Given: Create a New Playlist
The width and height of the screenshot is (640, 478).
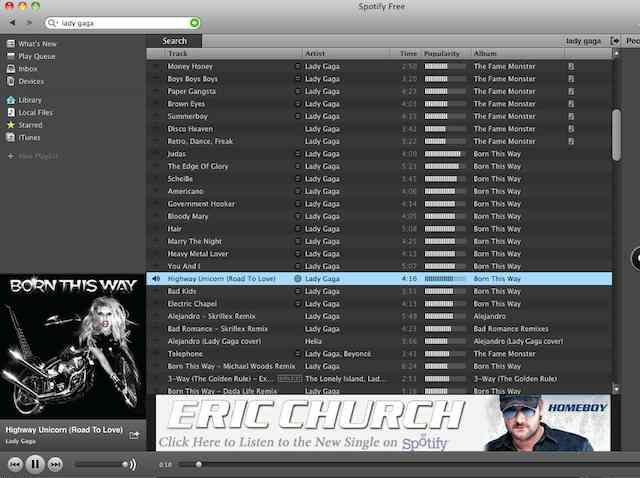Looking at the screenshot, I should coord(33,156).
